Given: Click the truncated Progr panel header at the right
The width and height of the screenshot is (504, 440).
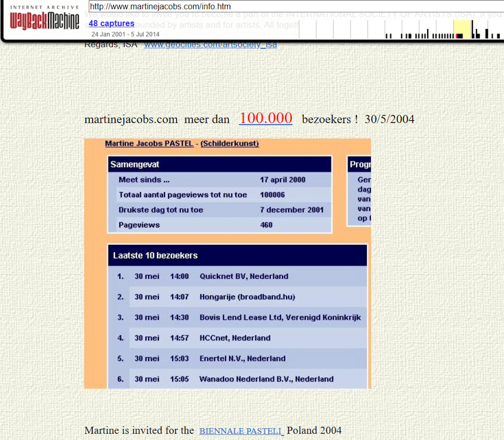Looking at the screenshot, I should pyautogui.click(x=360, y=164).
